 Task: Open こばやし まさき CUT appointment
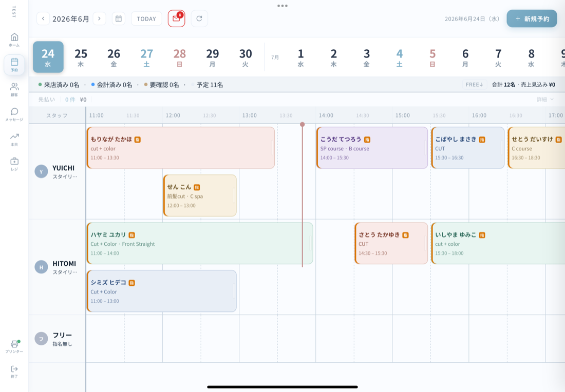468,148
